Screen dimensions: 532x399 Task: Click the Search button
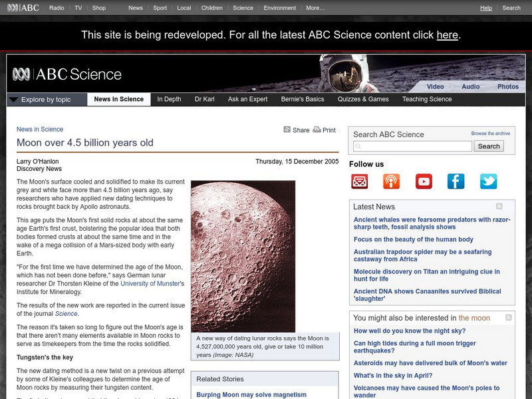point(489,146)
